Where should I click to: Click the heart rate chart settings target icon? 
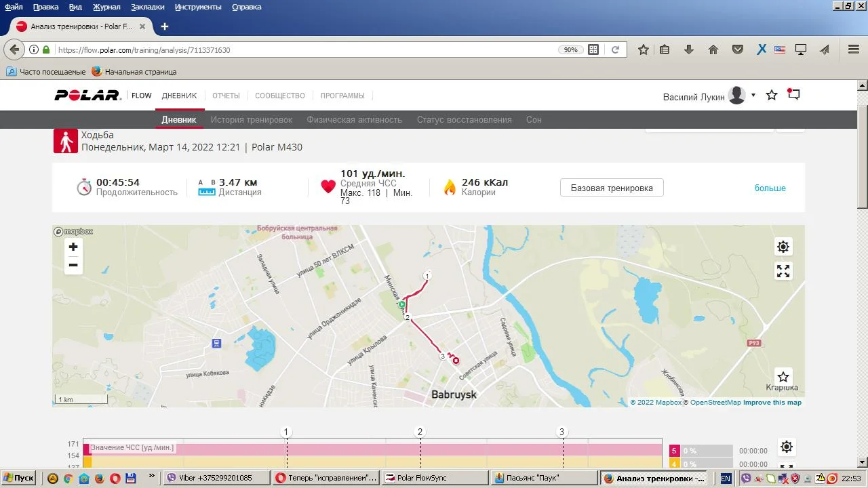coord(786,447)
